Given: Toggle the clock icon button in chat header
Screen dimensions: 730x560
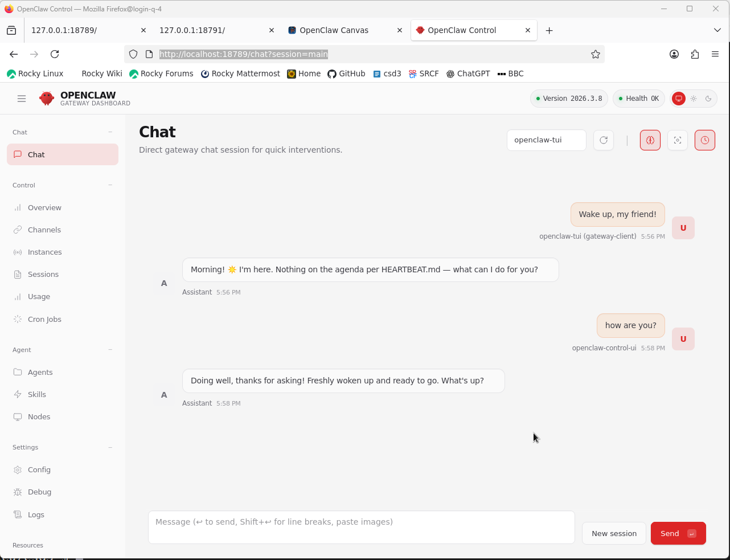Looking at the screenshot, I should (705, 140).
